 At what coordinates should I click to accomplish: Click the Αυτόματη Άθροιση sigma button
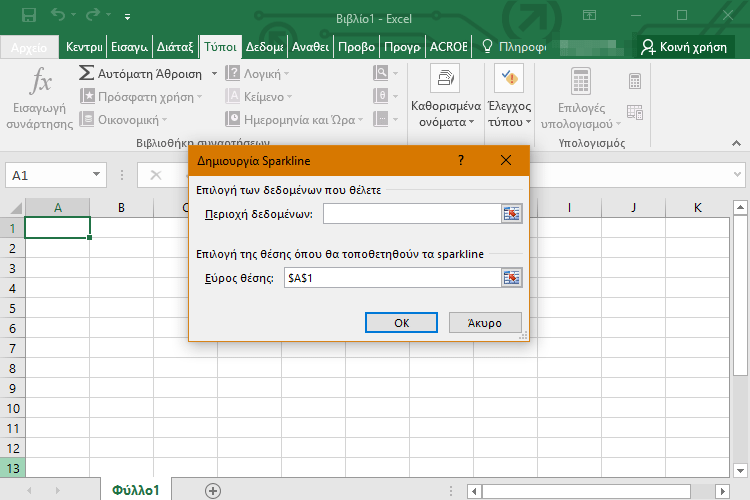(141, 74)
